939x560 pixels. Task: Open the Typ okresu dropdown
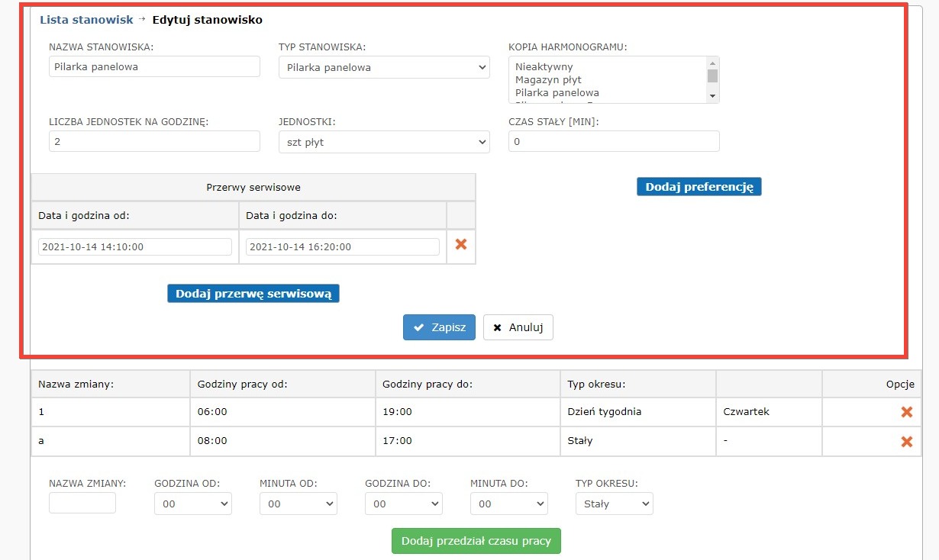[614, 504]
